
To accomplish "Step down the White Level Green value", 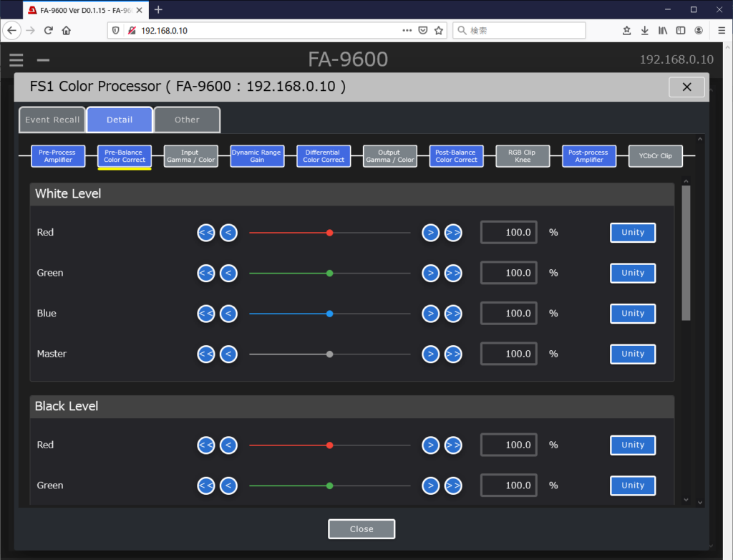I will pyautogui.click(x=228, y=273).
